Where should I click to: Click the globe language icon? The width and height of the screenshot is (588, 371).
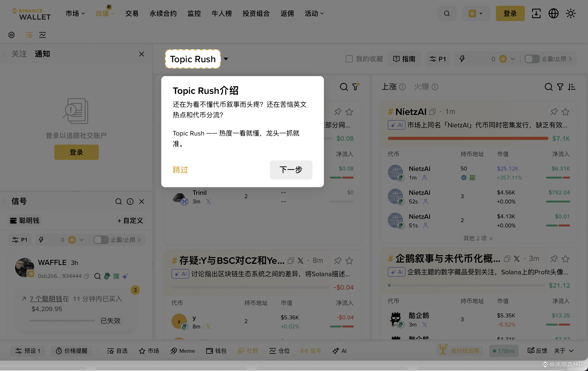[553, 13]
